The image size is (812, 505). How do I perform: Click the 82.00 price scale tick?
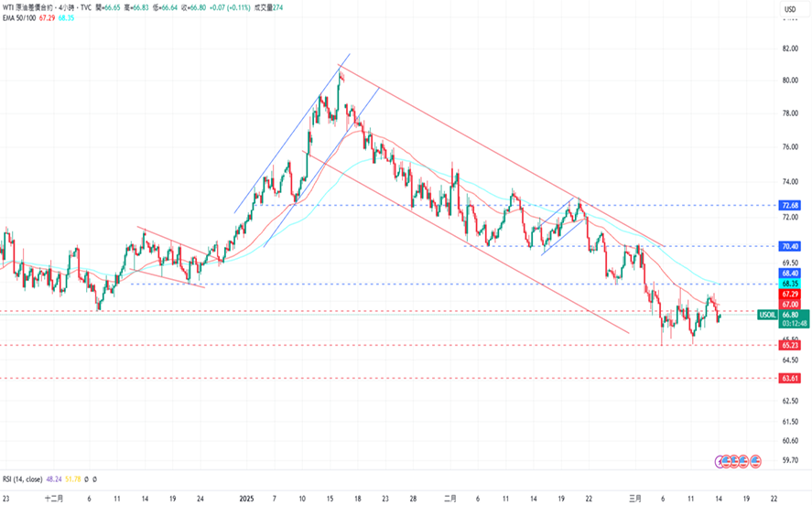pyautogui.click(x=790, y=48)
